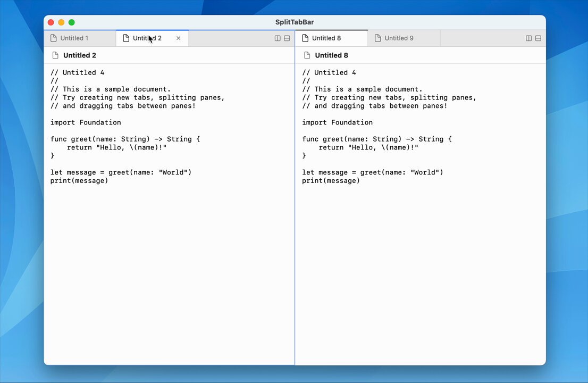Click the "let message" line in right editor
Image resolution: width=588 pixels, height=383 pixels.
point(372,172)
